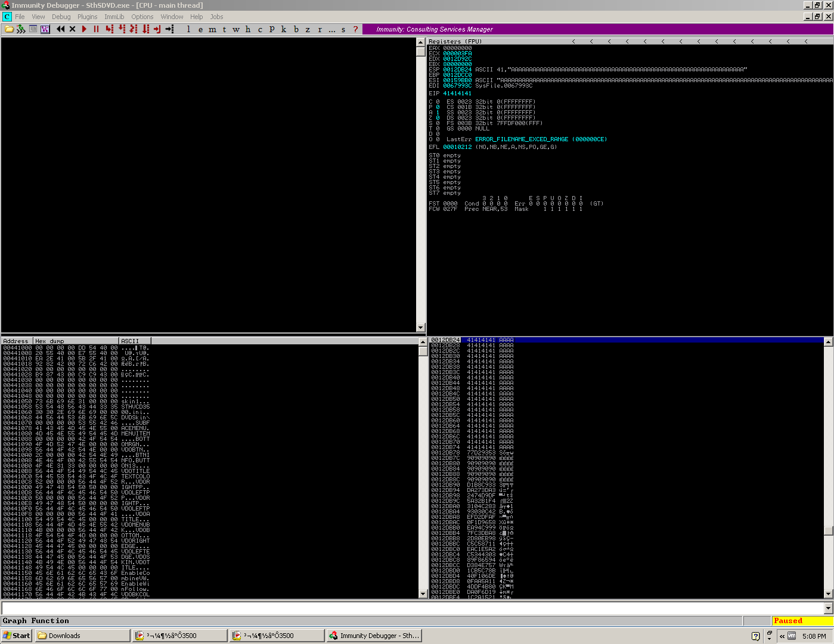Select the dump row at address 00441050
The height and width of the screenshot is (644, 834).
(76, 402)
